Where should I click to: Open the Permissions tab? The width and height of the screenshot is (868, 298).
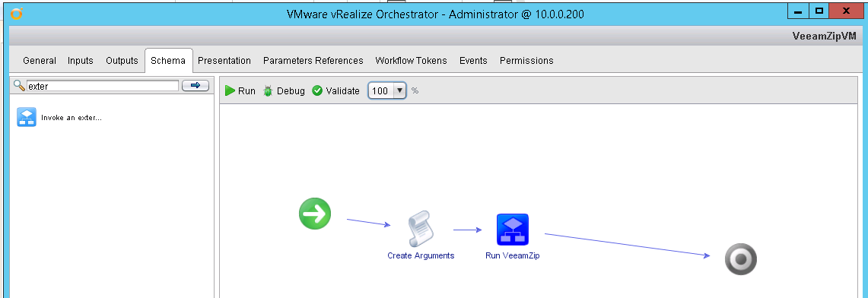pos(526,61)
